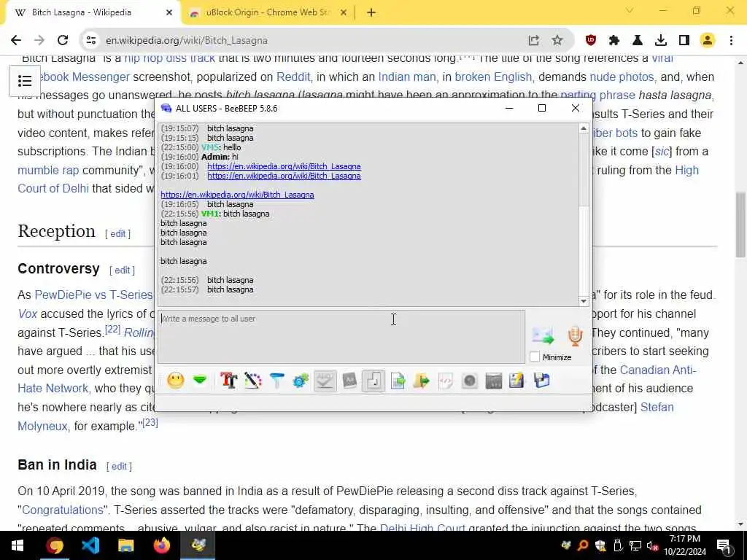747x560 pixels.
Task: Close the Bitch Lasagna Wikipedia tab
Action: [169, 13]
